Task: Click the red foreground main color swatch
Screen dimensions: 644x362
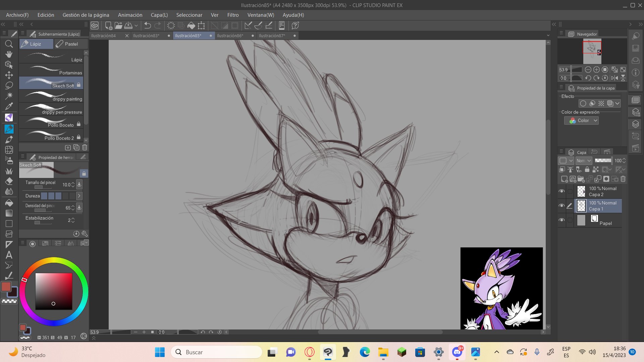Action: [6, 287]
